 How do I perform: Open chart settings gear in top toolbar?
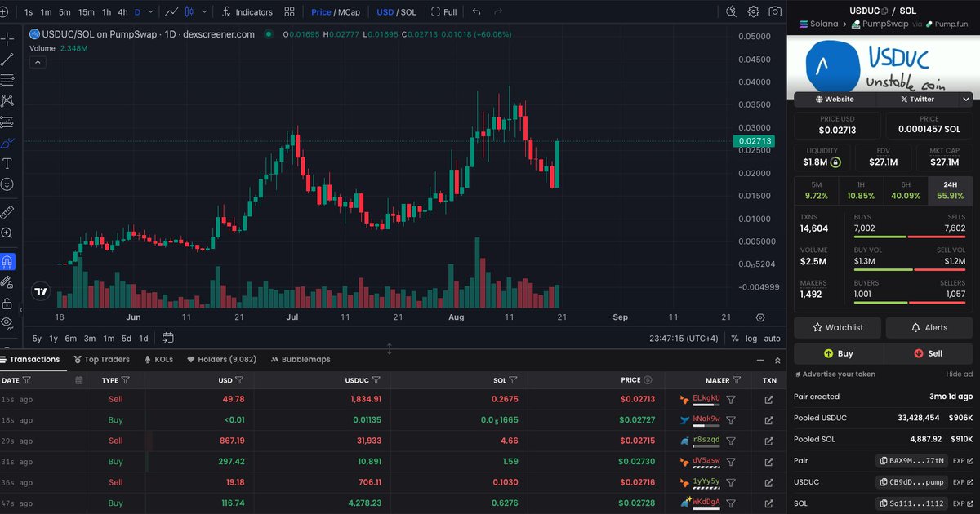coord(753,11)
